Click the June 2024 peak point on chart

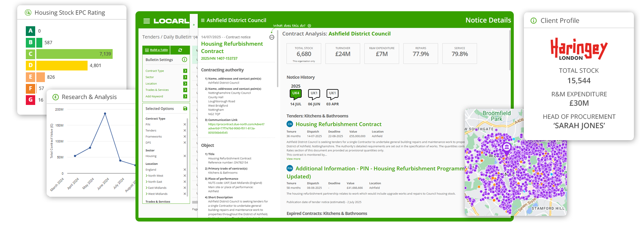click(105, 114)
